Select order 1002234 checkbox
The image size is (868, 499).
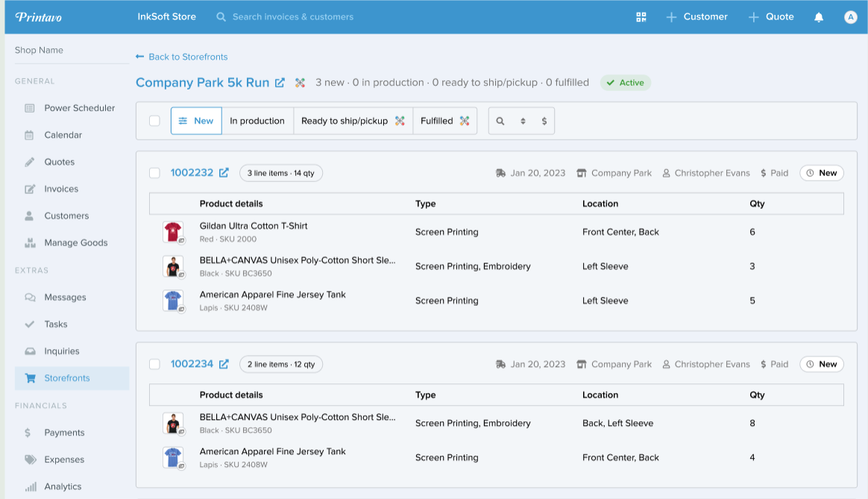pos(154,365)
